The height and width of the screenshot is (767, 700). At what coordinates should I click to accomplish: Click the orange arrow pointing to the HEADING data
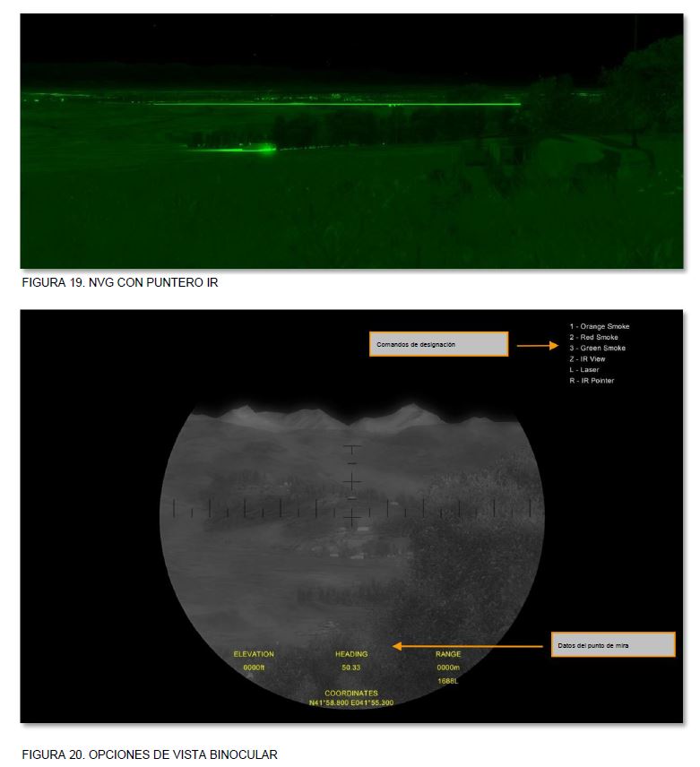click(x=467, y=646)
